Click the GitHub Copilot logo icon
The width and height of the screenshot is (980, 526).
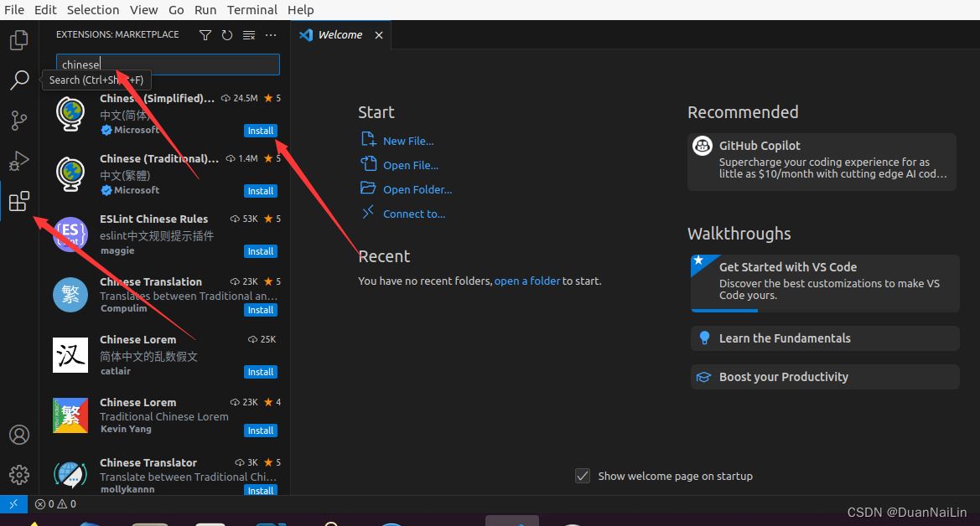click(x=703, y=146)
